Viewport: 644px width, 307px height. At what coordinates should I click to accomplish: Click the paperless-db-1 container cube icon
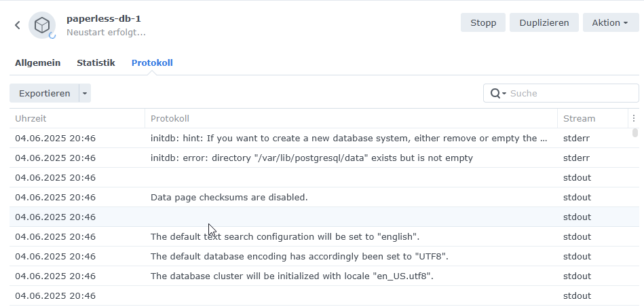tap(42, 25)
